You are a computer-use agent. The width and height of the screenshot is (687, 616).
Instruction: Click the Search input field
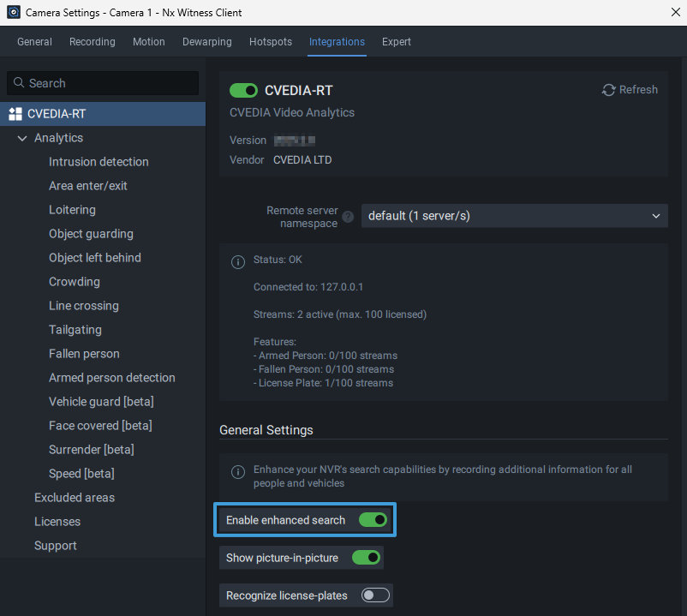click(x=111, y=83)
